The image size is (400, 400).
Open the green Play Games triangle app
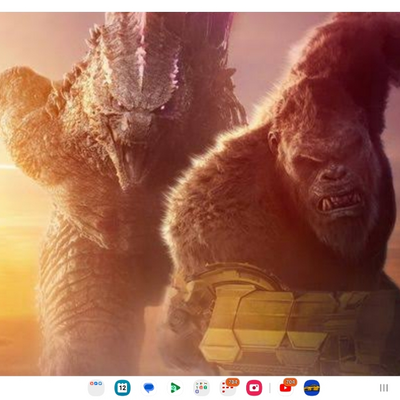pyautogui.click(x=175, y=388)
